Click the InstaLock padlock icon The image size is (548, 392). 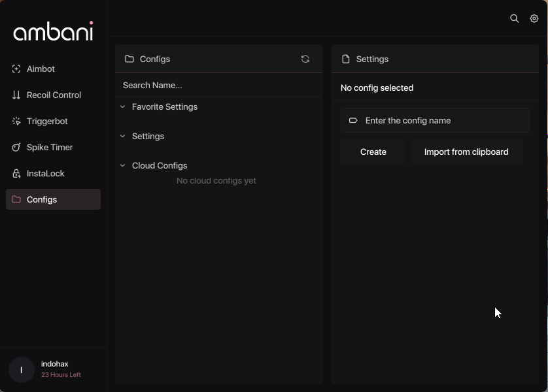(16, 174)
